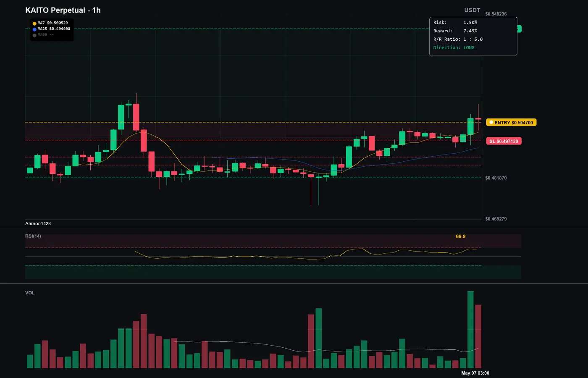Screen dimensions: 588x378
Task: Click the May 07 03:00 time label
Action: coord(475,373)
